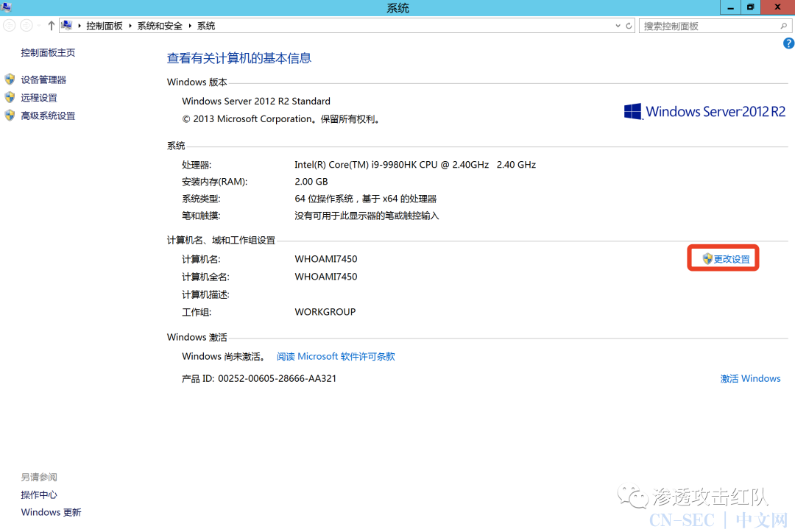Click the shield icon beside 高级系统设置
Viewport: 795px width, 532px height.
point(10,116)
